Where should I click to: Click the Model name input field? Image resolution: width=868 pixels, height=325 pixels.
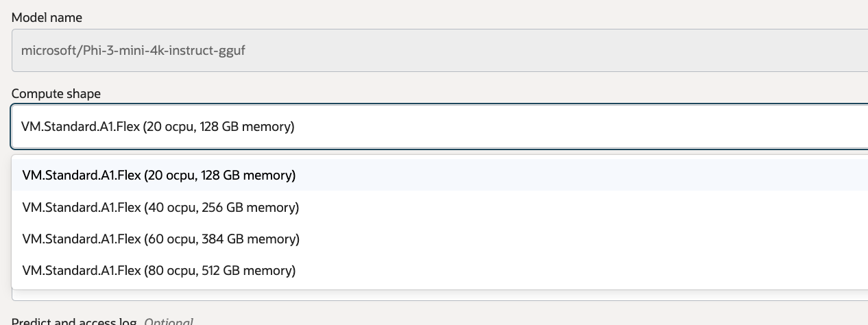439,51
